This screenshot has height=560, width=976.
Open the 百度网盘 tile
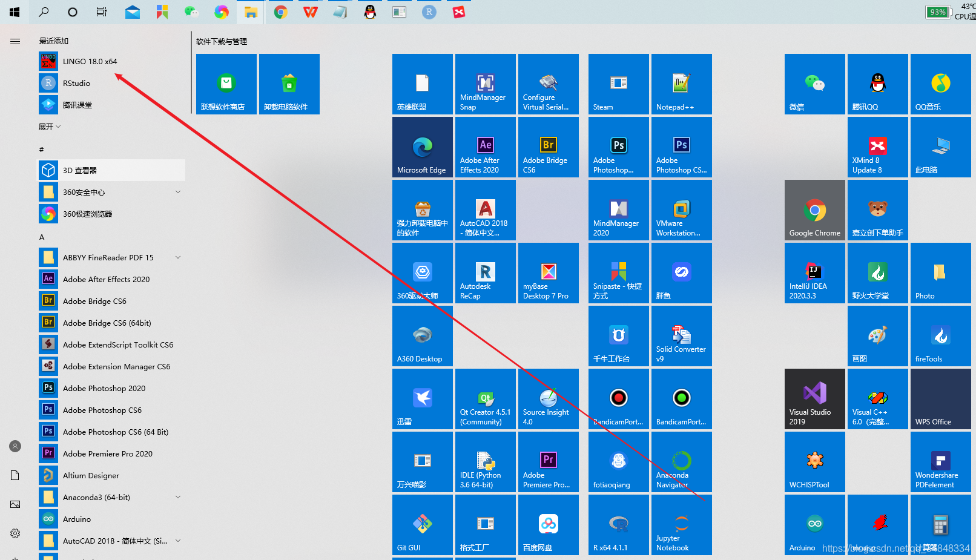549,525
